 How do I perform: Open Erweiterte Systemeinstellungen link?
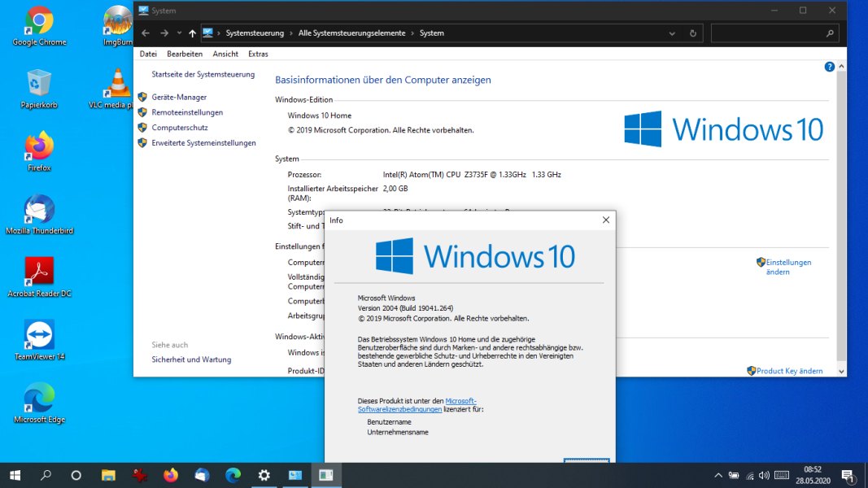coord(203,143)
